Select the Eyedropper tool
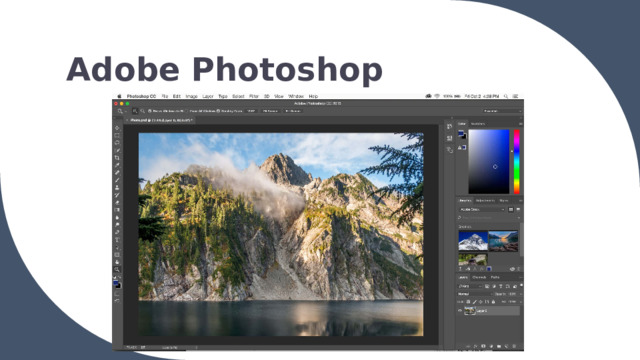The height and width of the screenshot is (360, 640). [x=117, y=165]
